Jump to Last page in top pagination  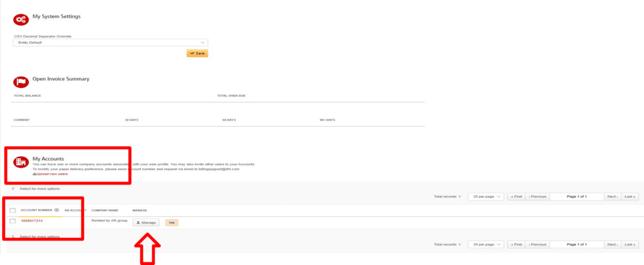(629, 197)
